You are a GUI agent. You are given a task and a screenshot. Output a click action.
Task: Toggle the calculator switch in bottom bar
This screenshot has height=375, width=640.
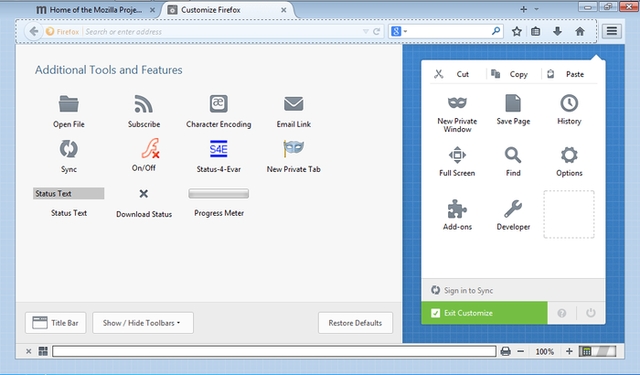point(598,351)
